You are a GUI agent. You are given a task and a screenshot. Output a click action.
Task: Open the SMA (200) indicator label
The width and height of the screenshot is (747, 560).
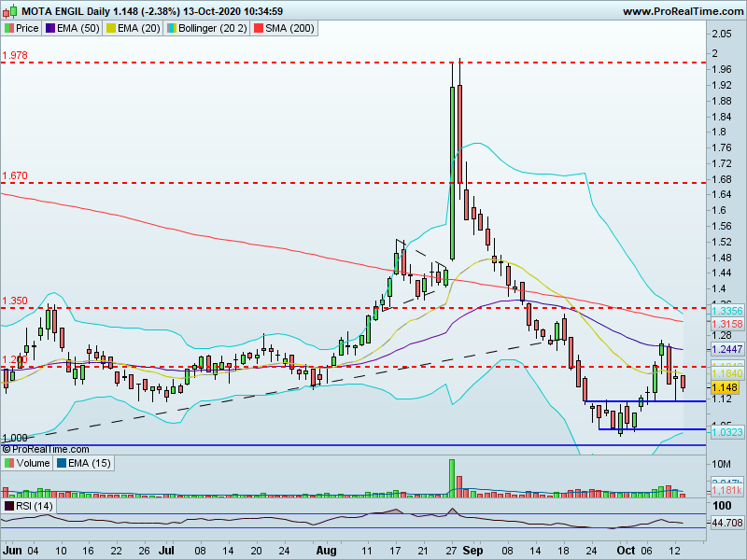pyautogui.click(x=284, y=28)
